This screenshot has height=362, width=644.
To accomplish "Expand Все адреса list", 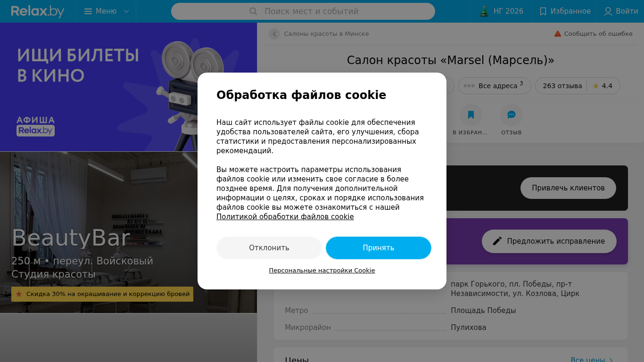I will [495, 86].
